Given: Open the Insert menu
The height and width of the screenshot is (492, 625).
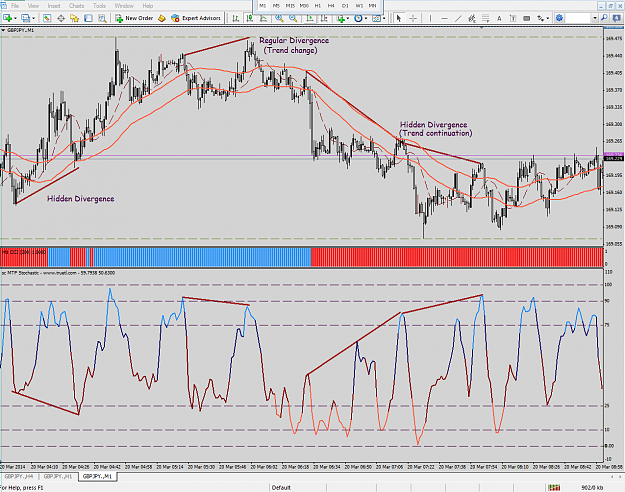Looking at the screenshot, I should click(54, 6).
